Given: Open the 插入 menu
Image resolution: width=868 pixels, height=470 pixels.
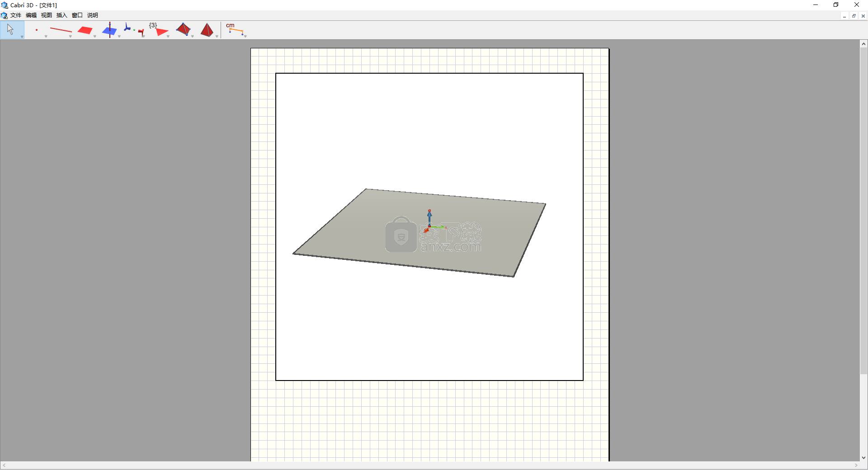Looking at the screenshot, I should (62, 15).
